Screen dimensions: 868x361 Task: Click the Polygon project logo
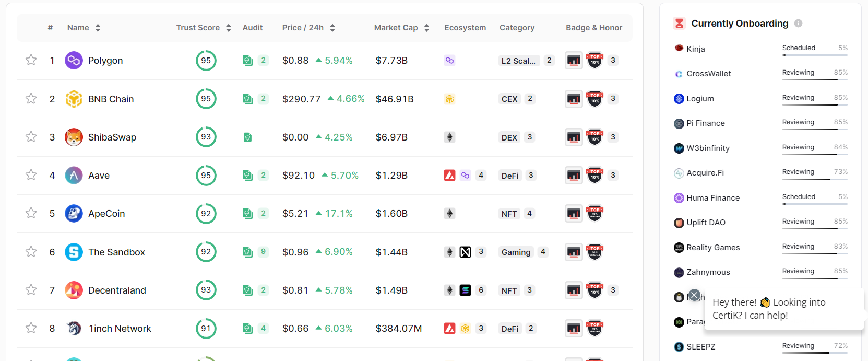74,60
